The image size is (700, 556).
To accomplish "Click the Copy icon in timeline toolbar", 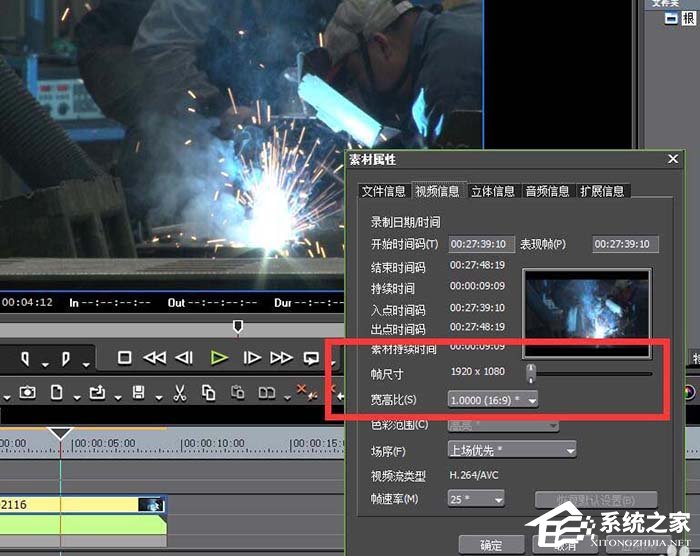I will tap(209, 391).
